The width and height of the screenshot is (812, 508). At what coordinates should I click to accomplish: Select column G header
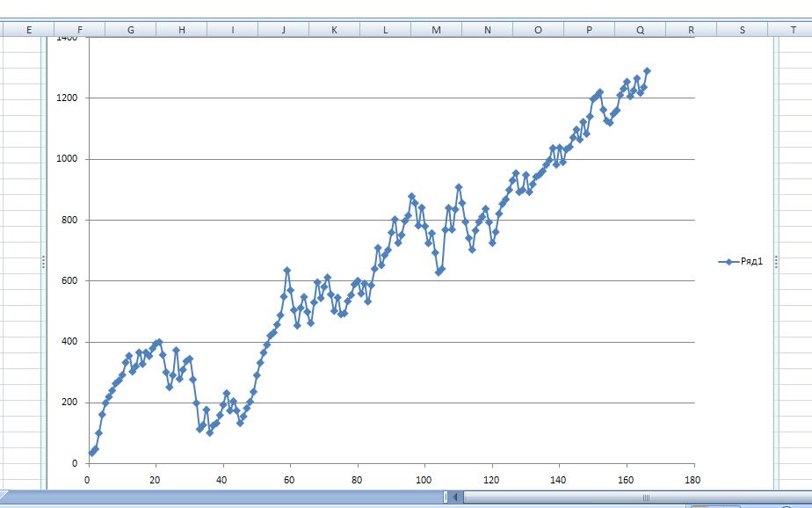pos(130,30)
